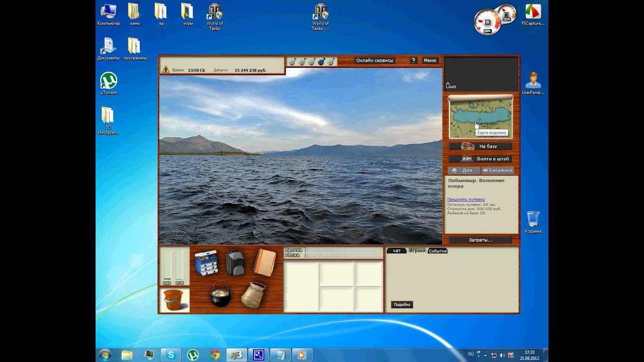This screenshot has width=644, height=362.
Task: Click the bottom middle tackle slot
Action: coord(337,299)
